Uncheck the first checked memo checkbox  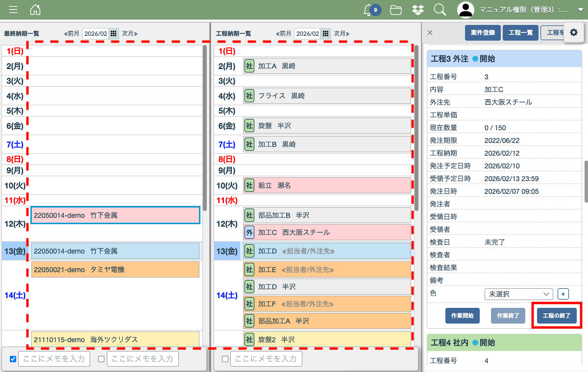pyautogui.click(x=13, y=359)
